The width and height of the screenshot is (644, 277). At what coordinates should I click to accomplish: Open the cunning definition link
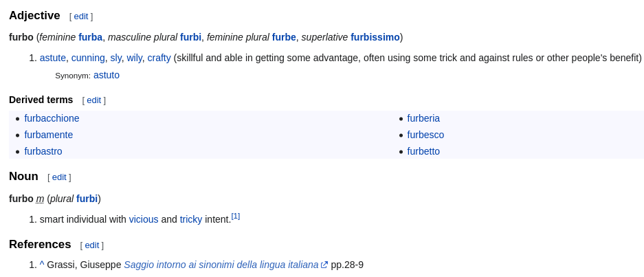88,58
